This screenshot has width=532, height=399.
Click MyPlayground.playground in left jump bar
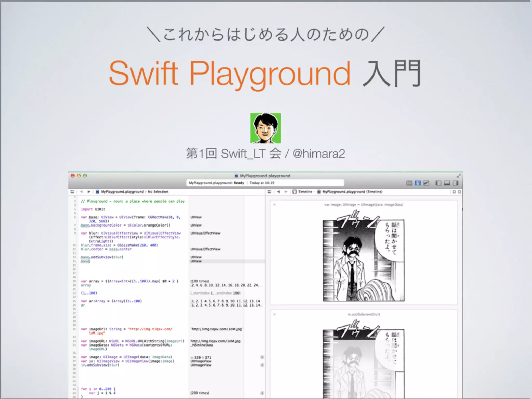[x=120, y=192]
